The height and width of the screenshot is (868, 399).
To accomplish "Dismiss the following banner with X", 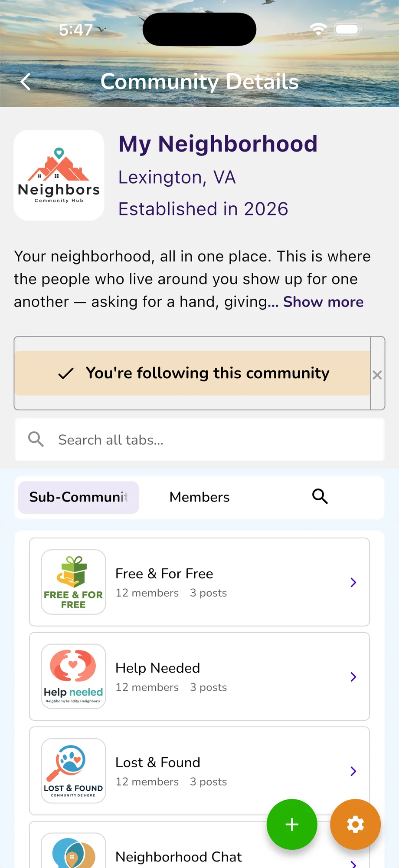I will click(x=377, y=375).
